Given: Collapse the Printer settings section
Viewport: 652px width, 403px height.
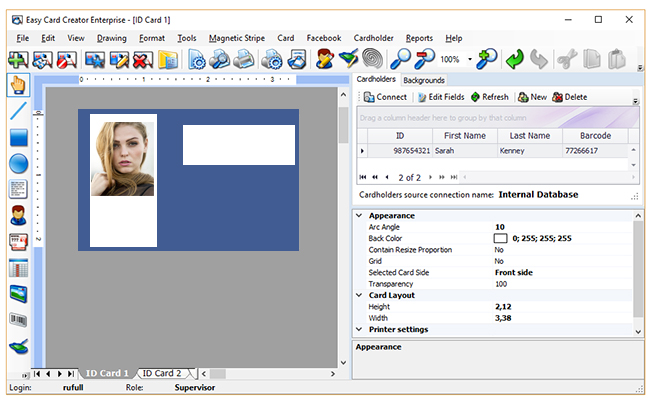Looking at the screenshot, I should tap(359, 329).
